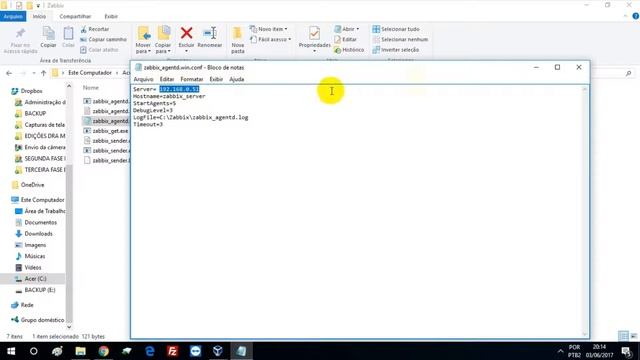Select Rede in navigation pane
Viewport: 640px width, 360px height.
coord(22,305)
